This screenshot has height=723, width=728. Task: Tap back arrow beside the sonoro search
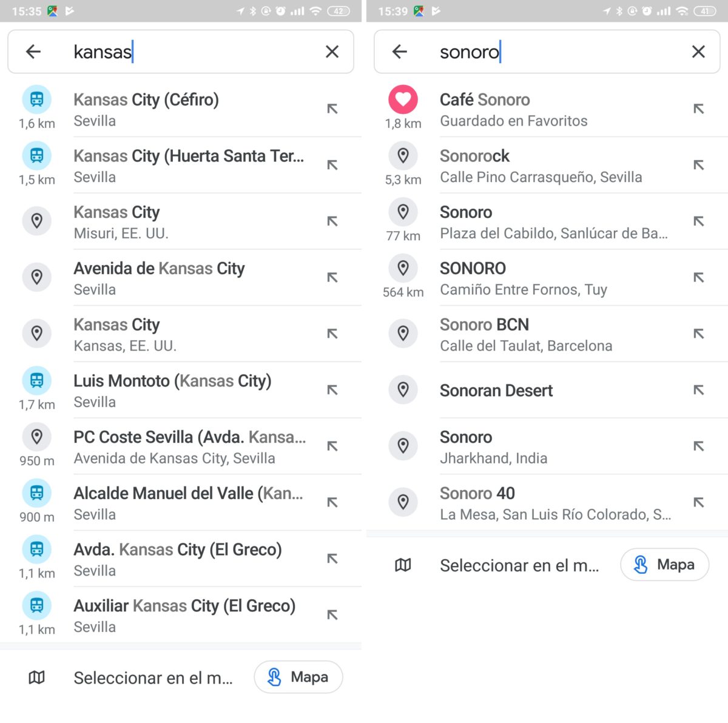click(399, 52)
